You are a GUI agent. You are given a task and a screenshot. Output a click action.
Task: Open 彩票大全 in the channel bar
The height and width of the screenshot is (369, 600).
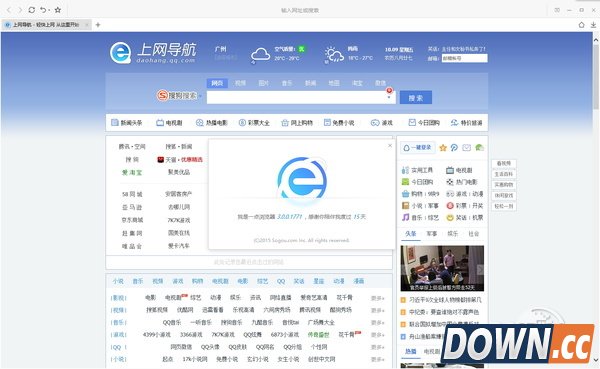point(254,122)
